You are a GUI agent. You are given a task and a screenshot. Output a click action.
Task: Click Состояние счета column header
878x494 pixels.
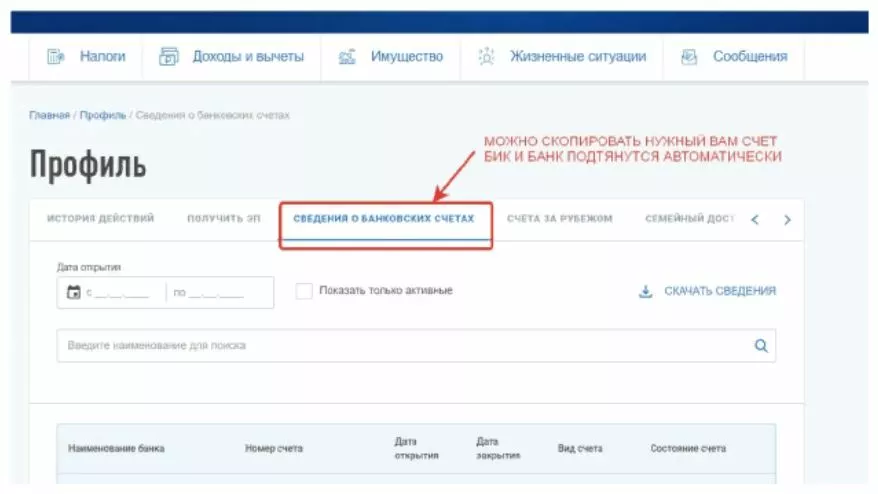point(688,449)
